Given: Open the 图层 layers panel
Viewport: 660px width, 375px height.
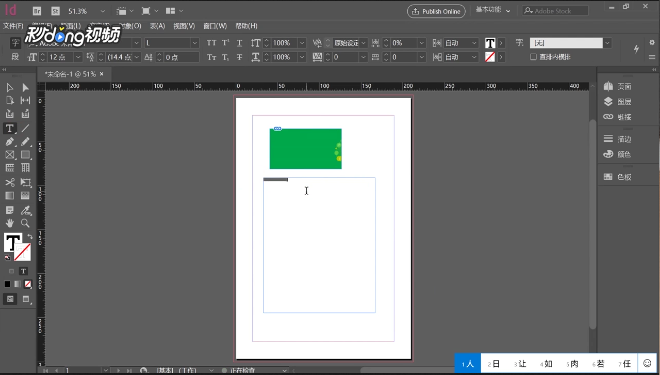Looking at the screenshot, I should tap(617, 101).
